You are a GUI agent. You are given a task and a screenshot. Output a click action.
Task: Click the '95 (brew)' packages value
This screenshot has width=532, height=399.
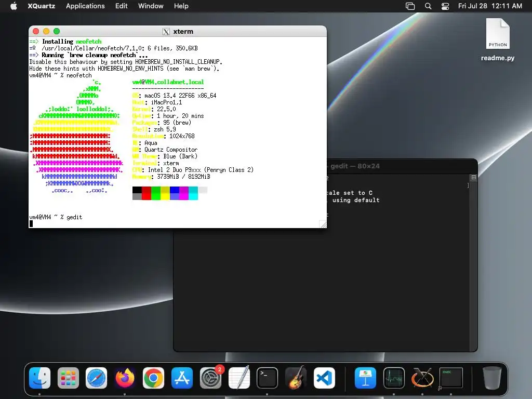(x=177, y=123)
